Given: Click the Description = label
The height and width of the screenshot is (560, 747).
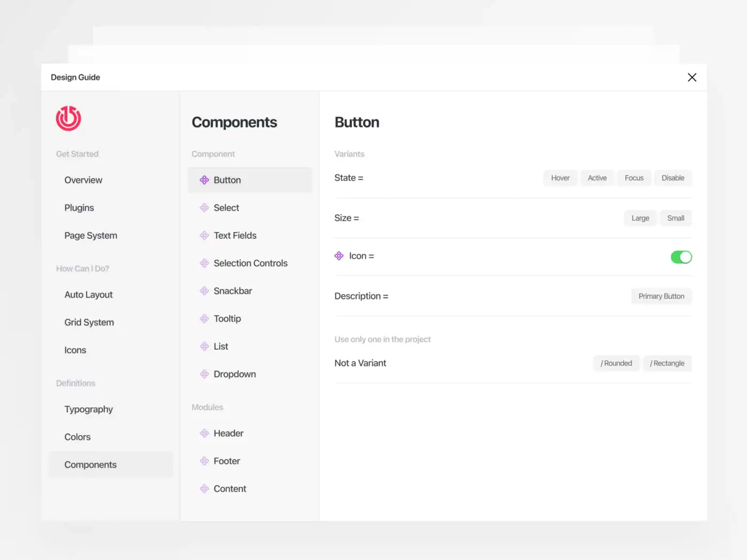Looking at the screenshot, I should pyautogui.click(x=361, y=297).
